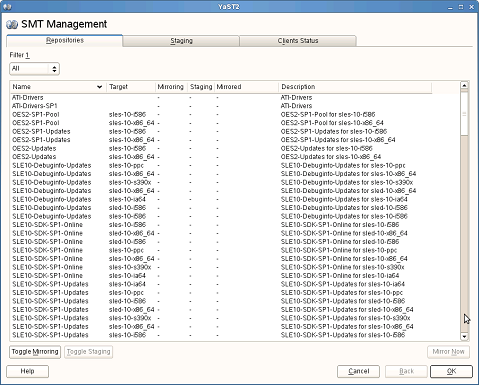Click the Toggle Staging button
Viewport: 479px width, 385px height.
(88, 352)
